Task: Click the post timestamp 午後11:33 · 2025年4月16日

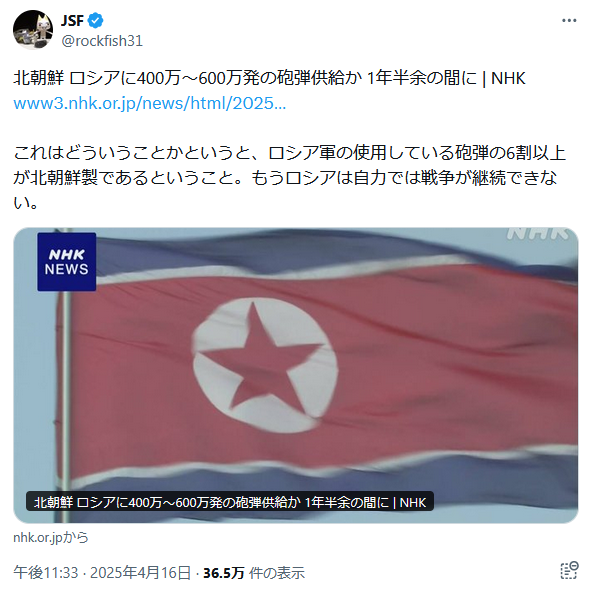Action: [102, 573]
